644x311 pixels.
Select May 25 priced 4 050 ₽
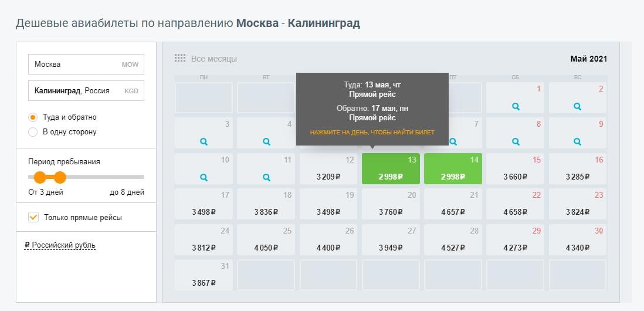click(x=266, y=239)
